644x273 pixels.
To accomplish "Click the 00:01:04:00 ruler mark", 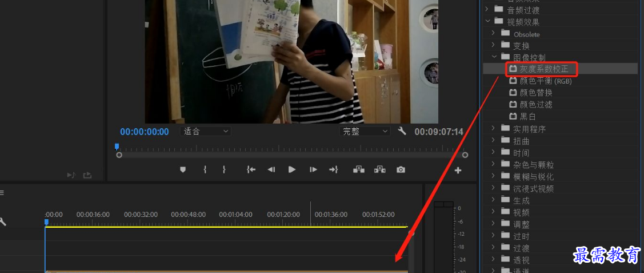I will (x=236, y=215).
